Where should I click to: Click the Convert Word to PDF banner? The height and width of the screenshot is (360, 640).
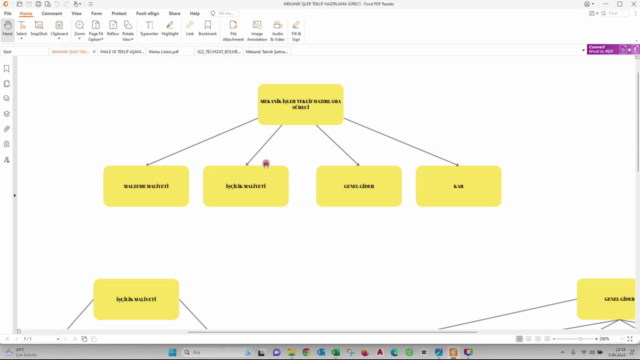tap(603, 49)
